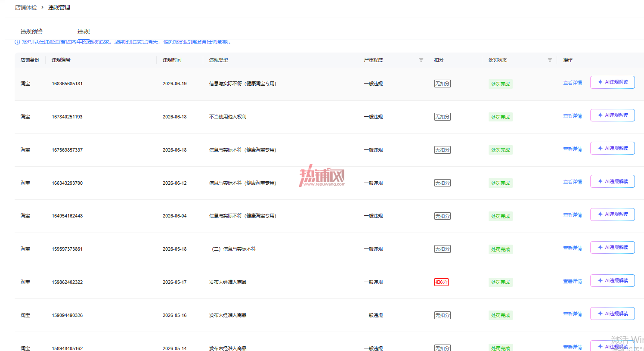The image size is (644, 351).
Task: Go to 店铺体检 in the breadcrumb
Action: coord(26,7)
